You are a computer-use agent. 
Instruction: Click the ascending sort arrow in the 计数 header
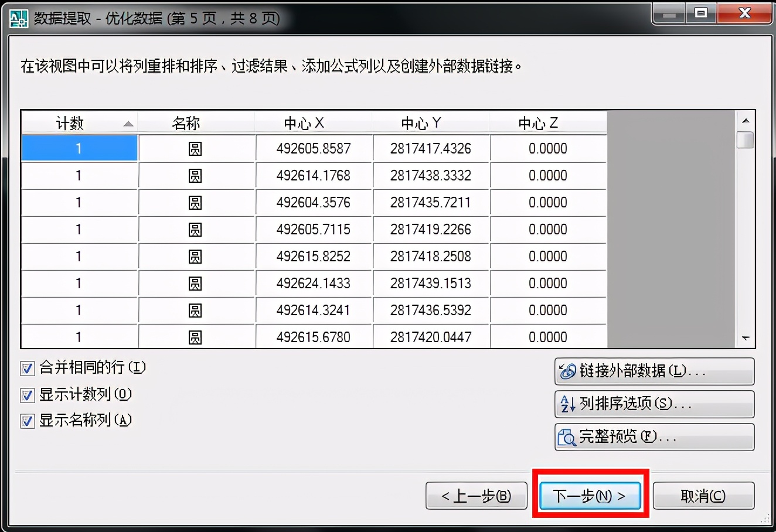(x=129, y=122)
